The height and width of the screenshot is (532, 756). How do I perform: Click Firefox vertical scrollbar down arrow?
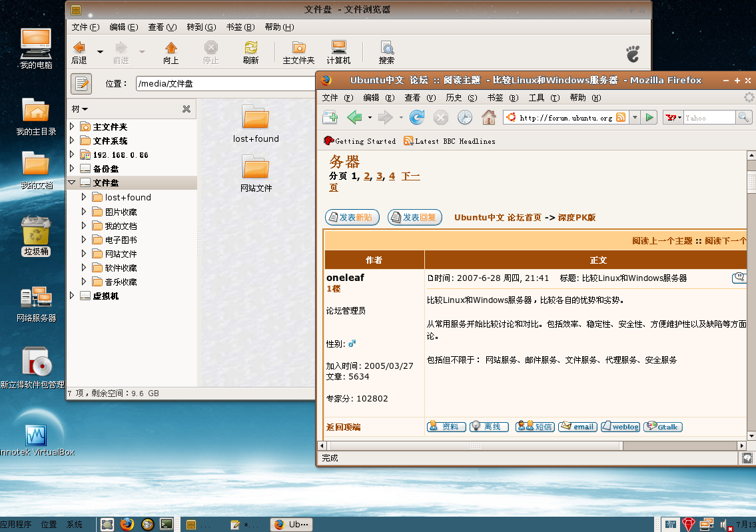click(x=751, y=435)
